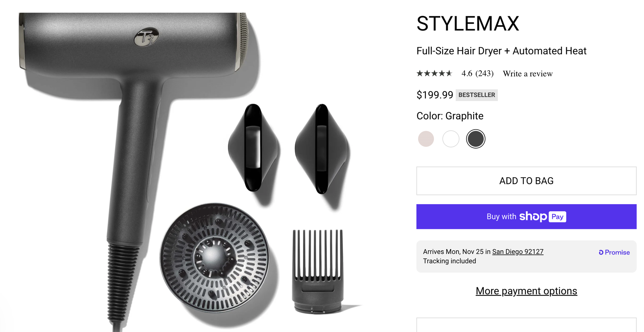Change delivery location San Diego 92127
Viewport: 644px width, 332px height.
518,252
